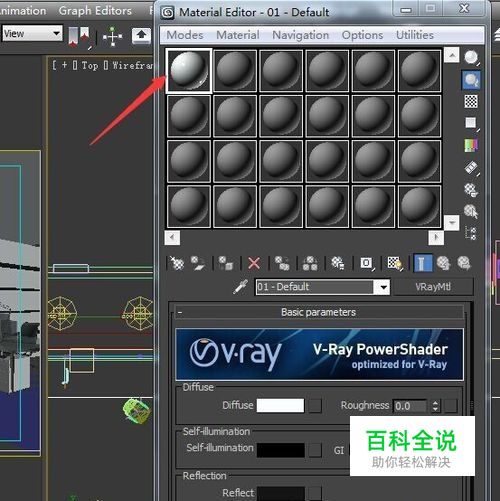Click the black Self-illumination color swatch
The width and height of the screenshot is (500, 501).
280,450
